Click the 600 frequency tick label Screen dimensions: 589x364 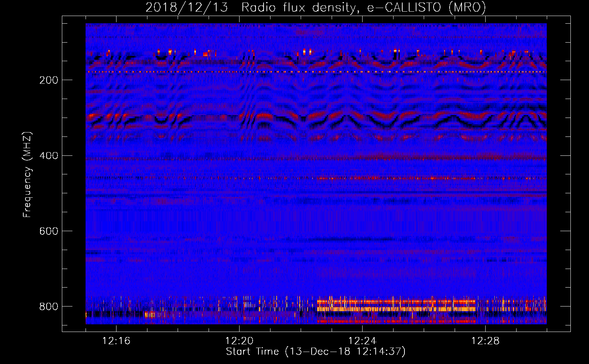click(x=49, y=231)
